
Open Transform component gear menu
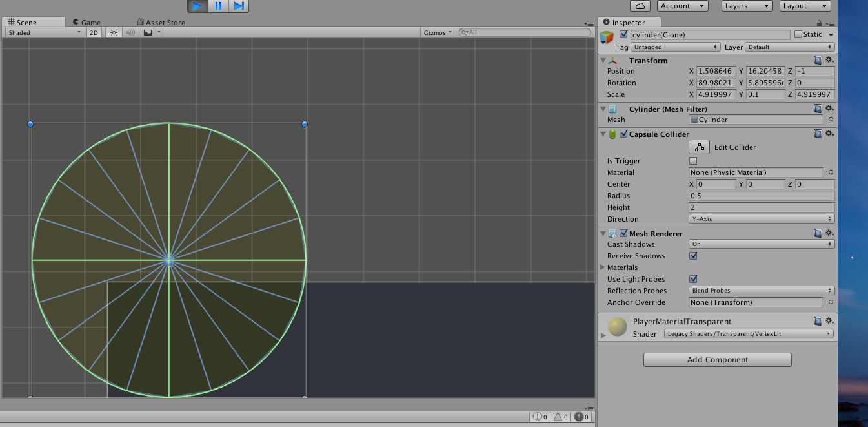[830, 60]
